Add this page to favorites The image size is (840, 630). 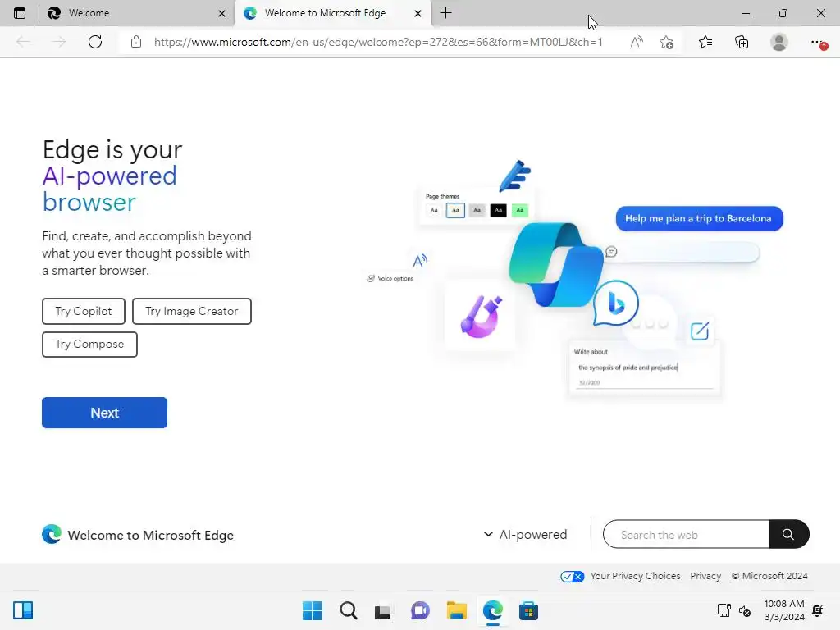(666, 42)
